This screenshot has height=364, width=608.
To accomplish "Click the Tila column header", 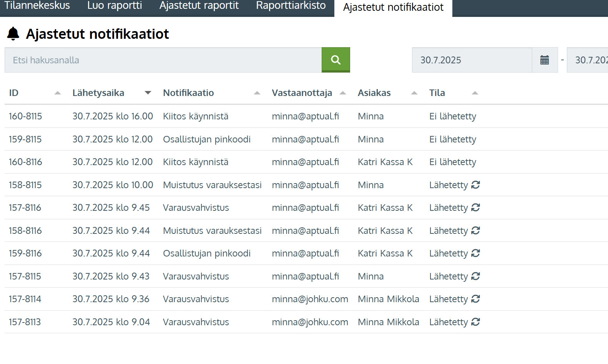I will (437, 93).
